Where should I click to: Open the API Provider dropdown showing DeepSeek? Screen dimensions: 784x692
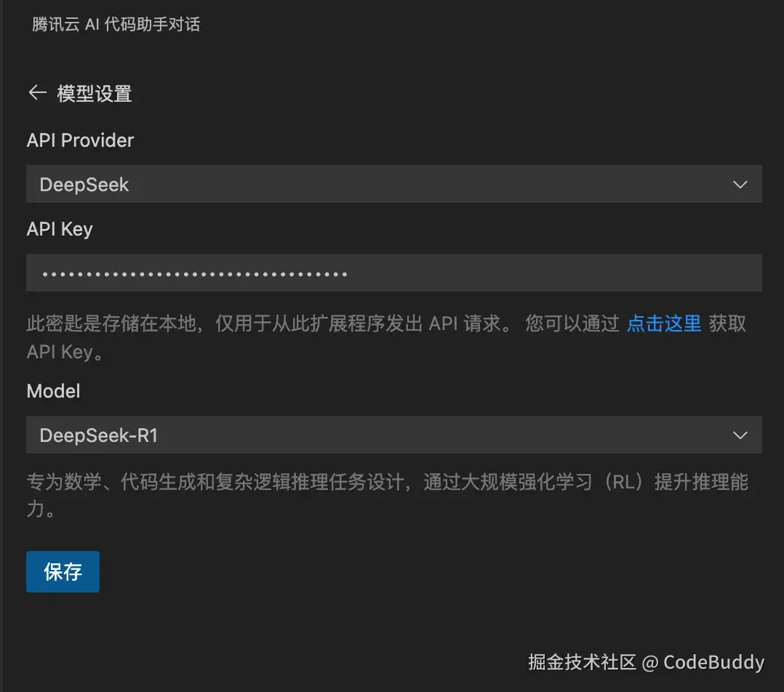tap(394, 184)
